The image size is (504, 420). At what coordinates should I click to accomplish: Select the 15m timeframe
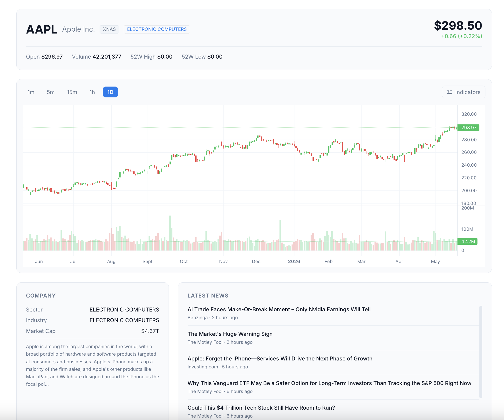click(x=72, y=92)
